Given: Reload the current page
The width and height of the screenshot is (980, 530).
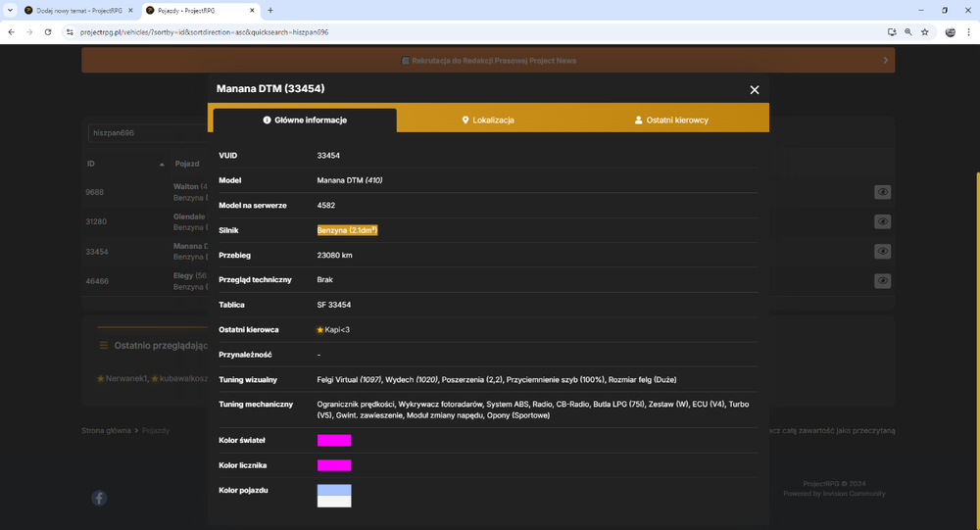Looking at the screenshot, I should [x=48, y=32].
